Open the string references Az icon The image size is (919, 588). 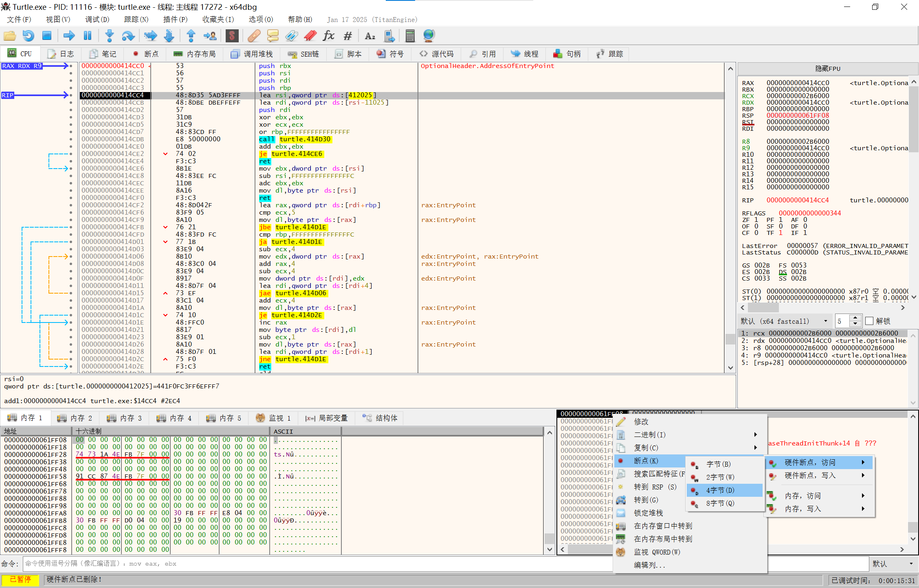370,36
